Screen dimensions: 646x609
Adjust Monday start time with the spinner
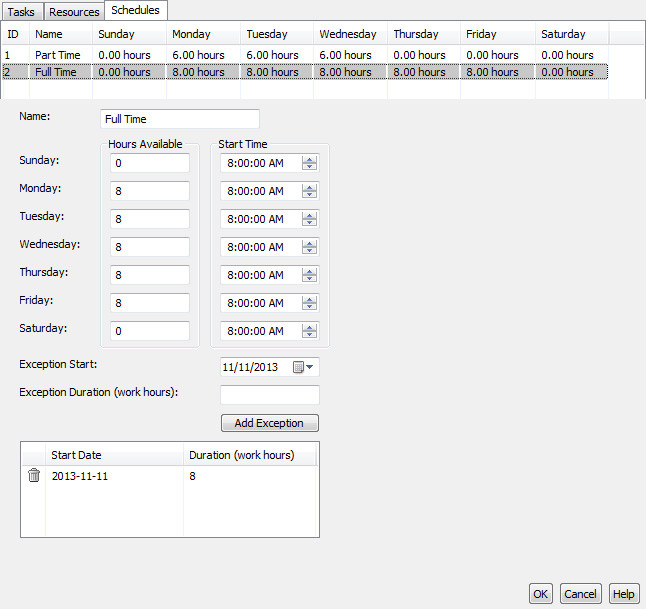point(309,191)
